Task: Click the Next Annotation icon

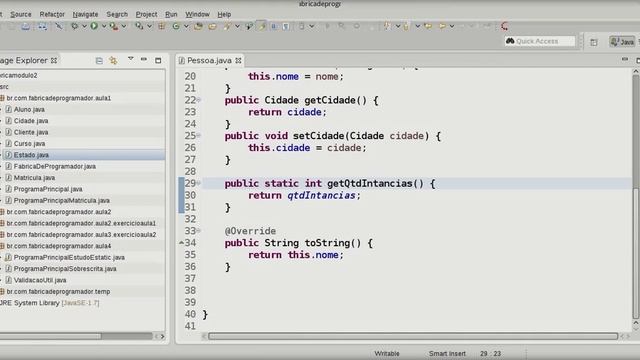Action: coord(387,26)
